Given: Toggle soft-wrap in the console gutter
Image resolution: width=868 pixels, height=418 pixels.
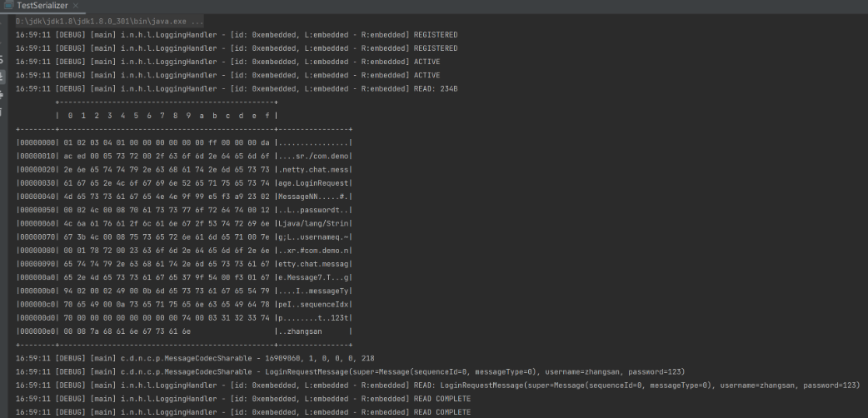Looking at the screenshot, I should tap(2, 61).
